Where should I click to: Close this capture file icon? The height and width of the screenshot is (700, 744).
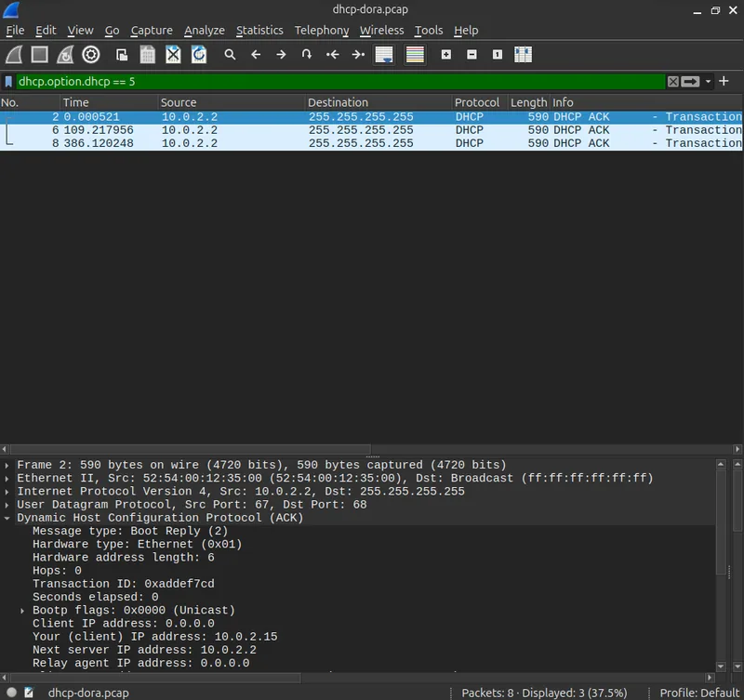173,55
